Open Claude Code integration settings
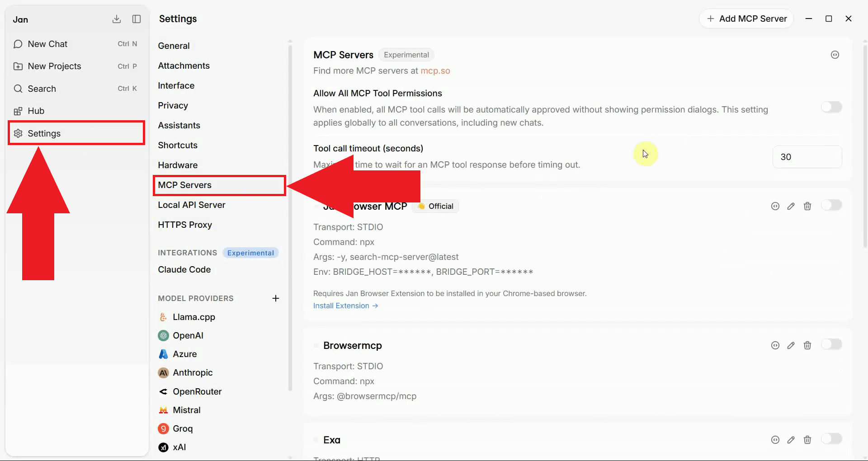The width and height of the screenshot is (868, 461). pyautogui.click(x=184, y=269)
